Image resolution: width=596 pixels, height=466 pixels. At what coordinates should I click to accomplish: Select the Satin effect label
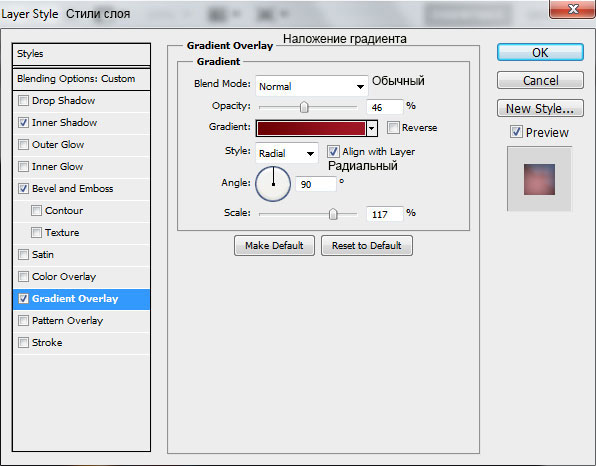43,255
